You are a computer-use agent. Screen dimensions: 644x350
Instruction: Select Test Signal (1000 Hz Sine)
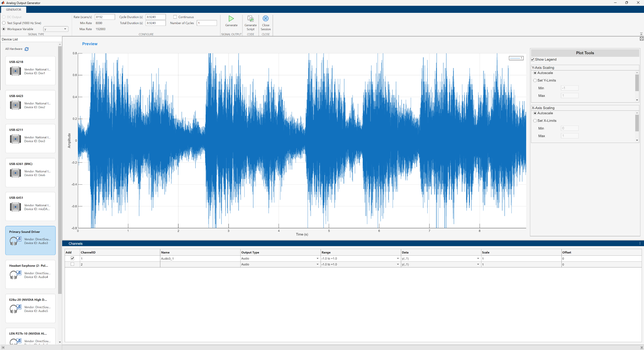coord(4,23)
